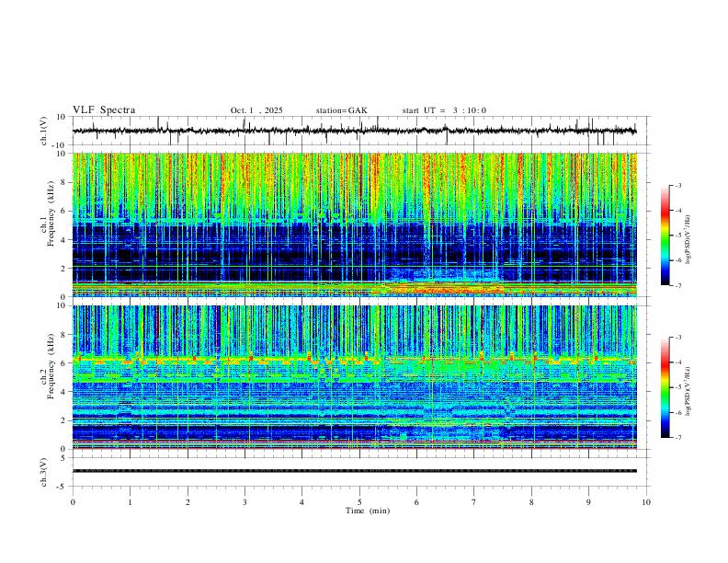Click time axis tick label "5"
728x563 pixels.
pos(359,502)
